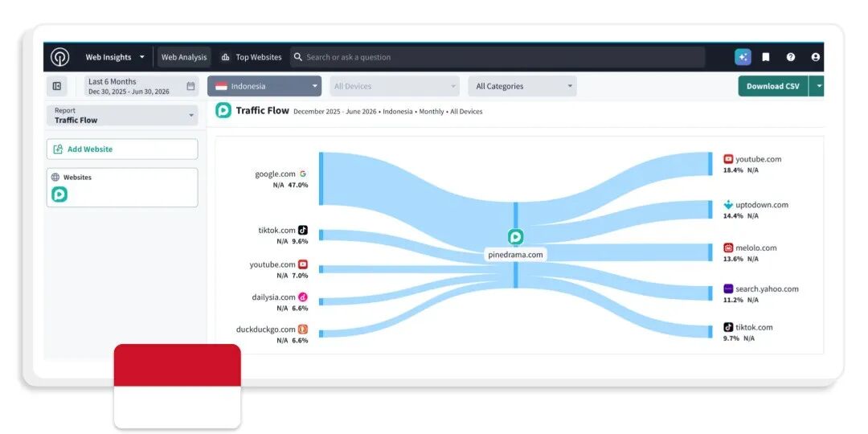The height and width of the screenshot is (434, 868).
Task: Click tiktok.com source label
Action: (276, 231)
